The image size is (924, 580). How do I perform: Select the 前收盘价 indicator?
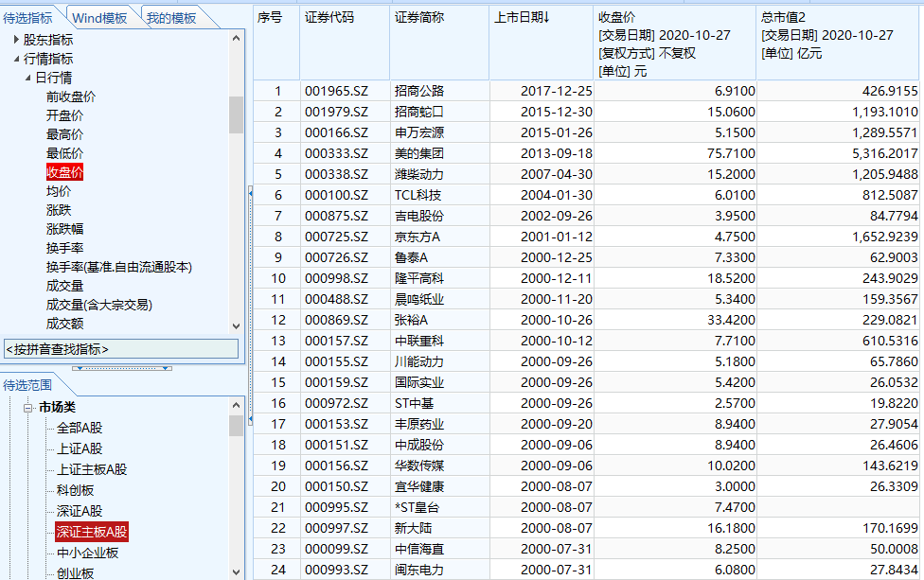click(71, 97)
